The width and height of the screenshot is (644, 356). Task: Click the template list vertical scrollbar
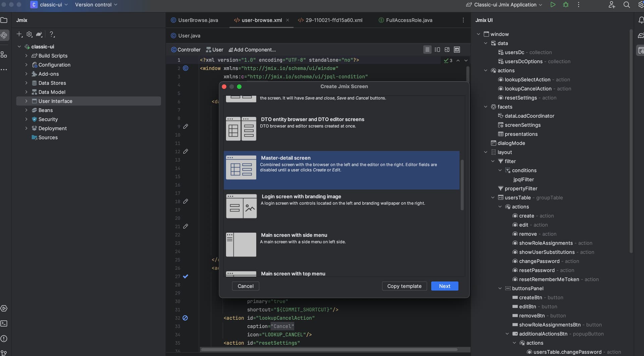(x=462, y=185)
